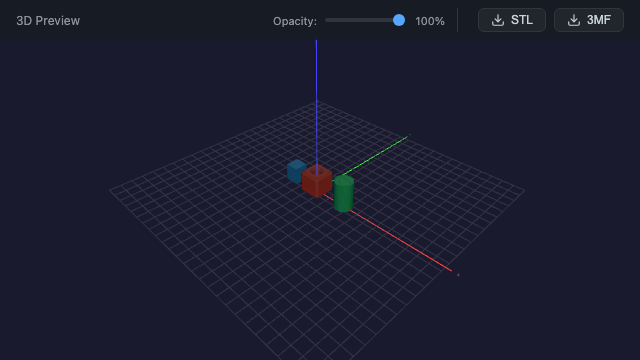Select the blue cube object
The height and width of the screenshot is (360, 640).
(x=296, y=171)
